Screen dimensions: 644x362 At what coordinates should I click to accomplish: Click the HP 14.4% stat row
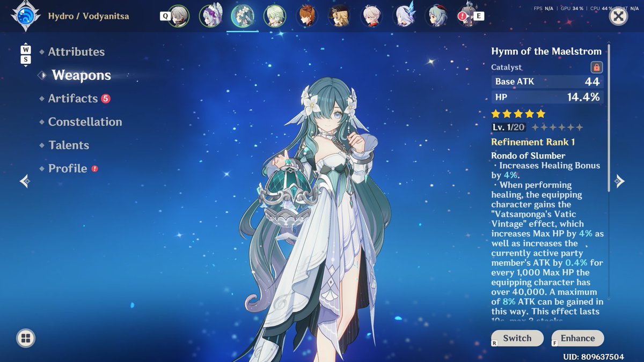[x=547, y=97]
